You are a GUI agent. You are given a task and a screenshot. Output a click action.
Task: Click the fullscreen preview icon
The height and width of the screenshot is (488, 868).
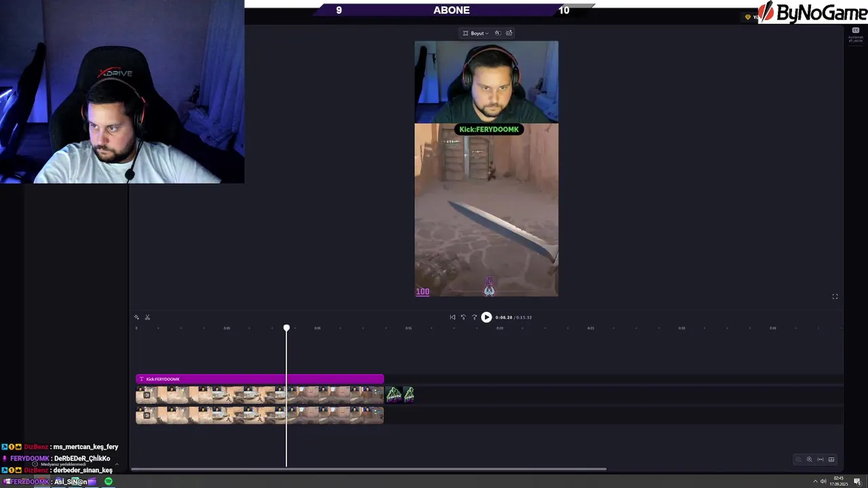tap(835, 297)
